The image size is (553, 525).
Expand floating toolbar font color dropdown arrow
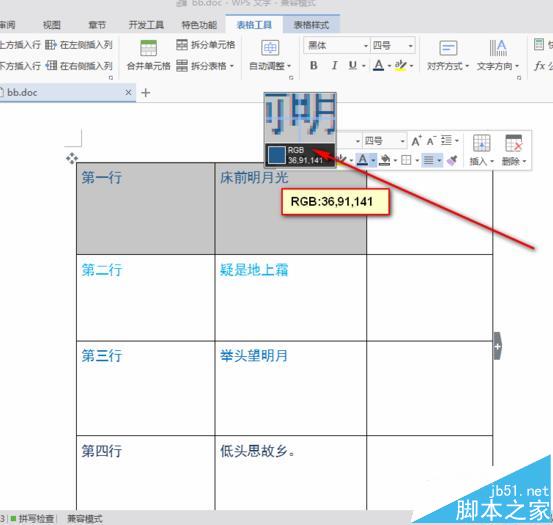373,161
